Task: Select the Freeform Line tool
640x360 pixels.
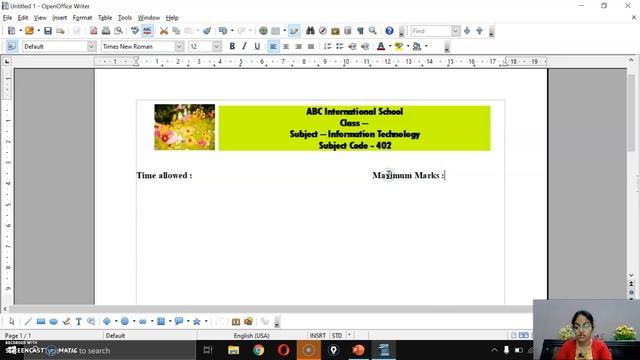Action: point(66,321)
